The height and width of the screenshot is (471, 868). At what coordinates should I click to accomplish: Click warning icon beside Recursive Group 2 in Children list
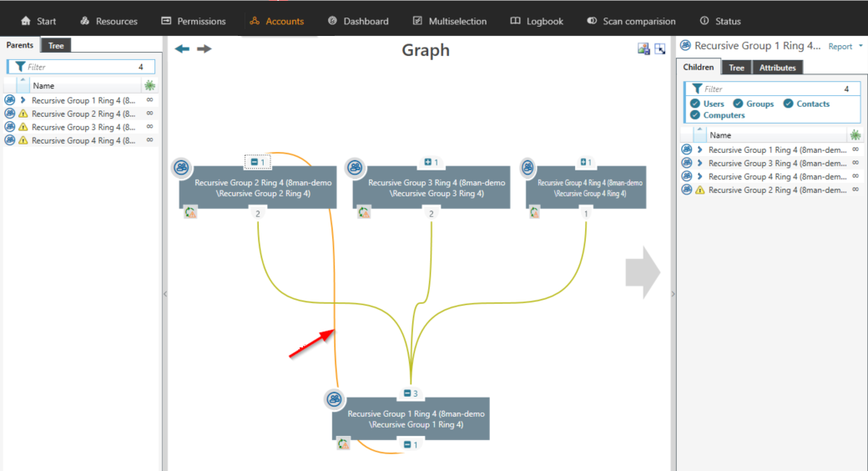coord(699,190)
